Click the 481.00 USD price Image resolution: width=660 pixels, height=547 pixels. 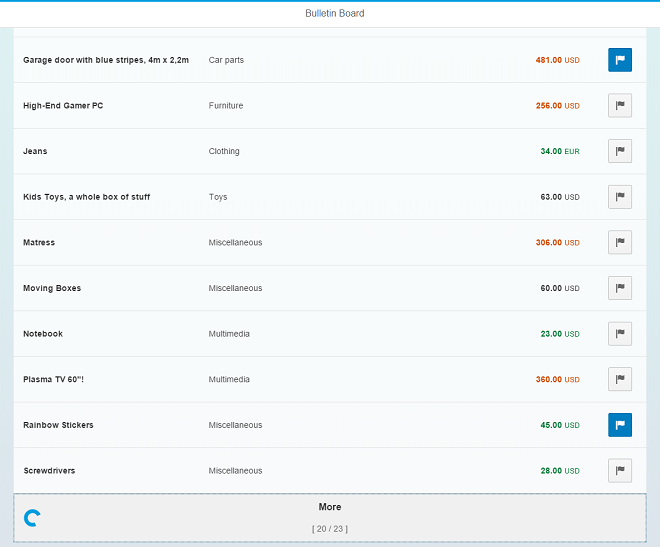point(557,60)
